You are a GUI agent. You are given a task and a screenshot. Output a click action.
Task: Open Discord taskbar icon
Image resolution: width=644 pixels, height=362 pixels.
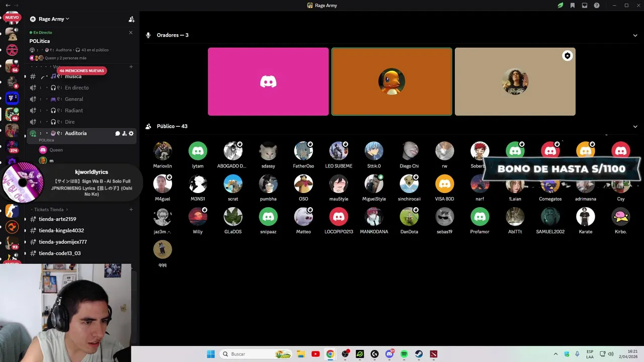tap(389, 354)
